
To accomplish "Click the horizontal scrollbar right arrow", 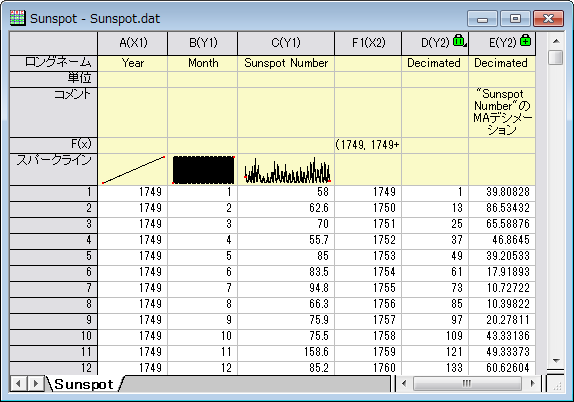I will (x=532, y=384).
